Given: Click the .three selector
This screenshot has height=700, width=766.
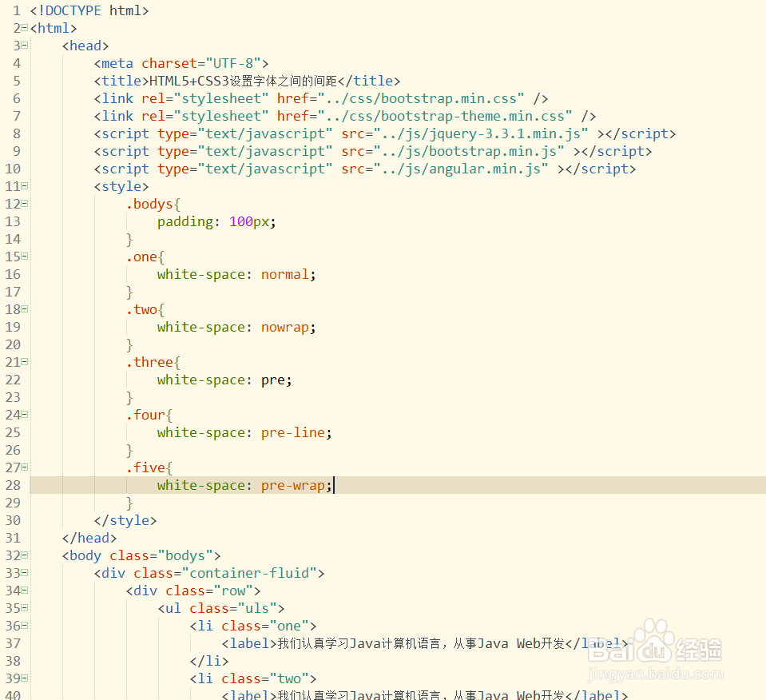Looking at the screenshot, I should [x=149, y=363].
